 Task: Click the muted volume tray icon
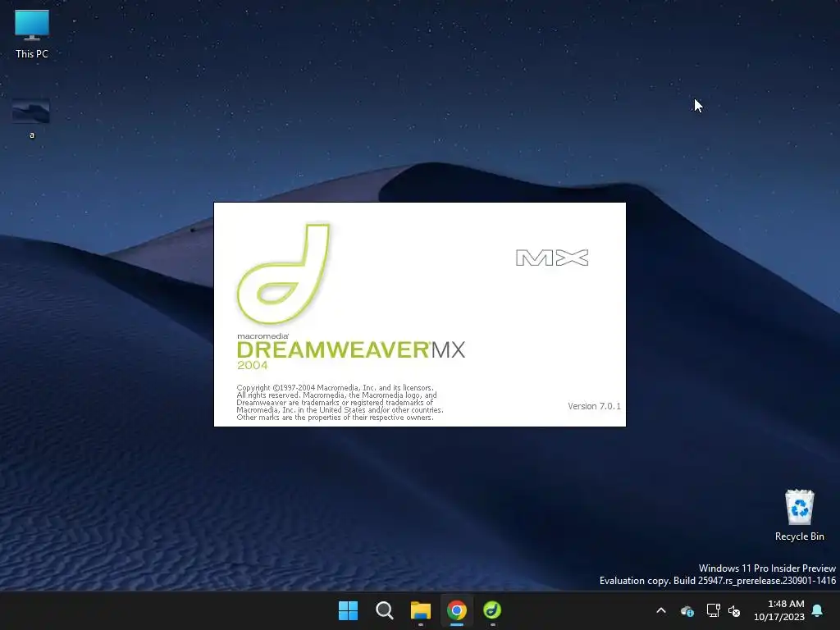(734, 610)
